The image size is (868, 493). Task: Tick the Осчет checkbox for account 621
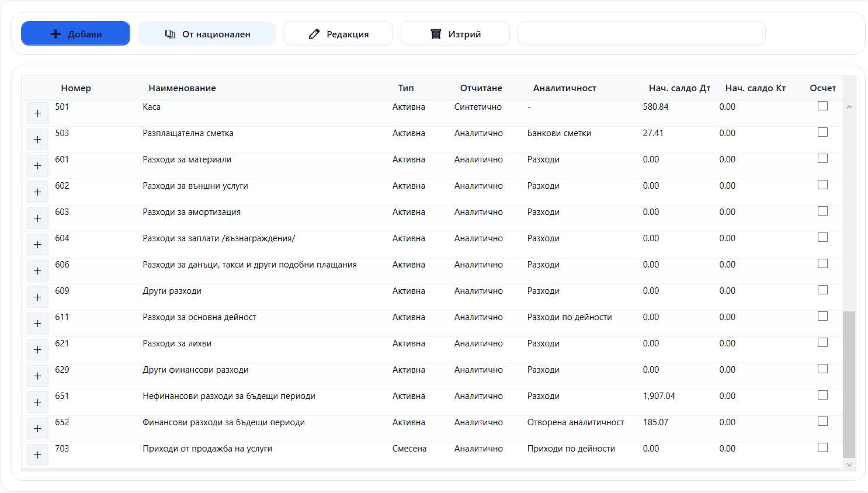[822, 342]
